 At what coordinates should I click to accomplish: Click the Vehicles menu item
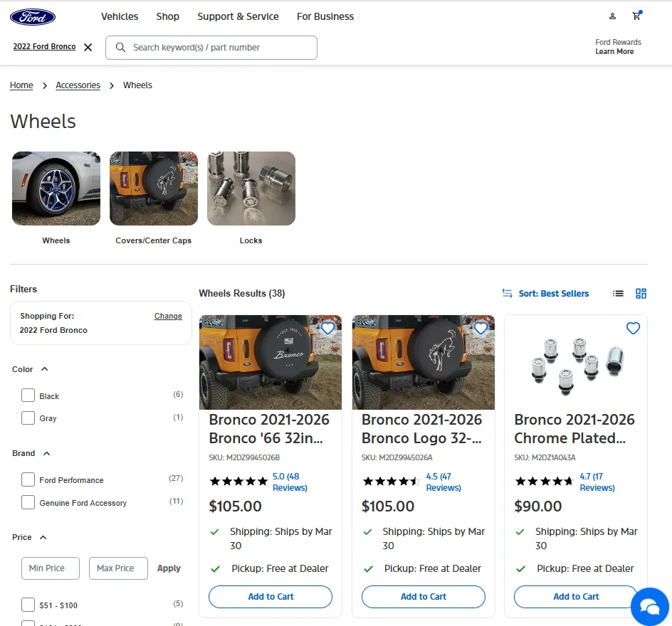pos(119,16)
